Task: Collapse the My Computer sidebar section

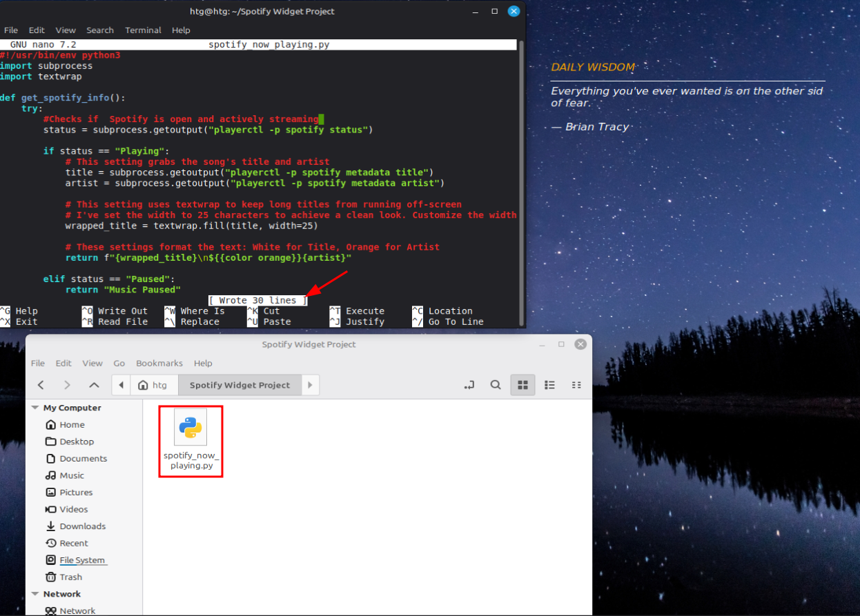Action: click(35, 408)
